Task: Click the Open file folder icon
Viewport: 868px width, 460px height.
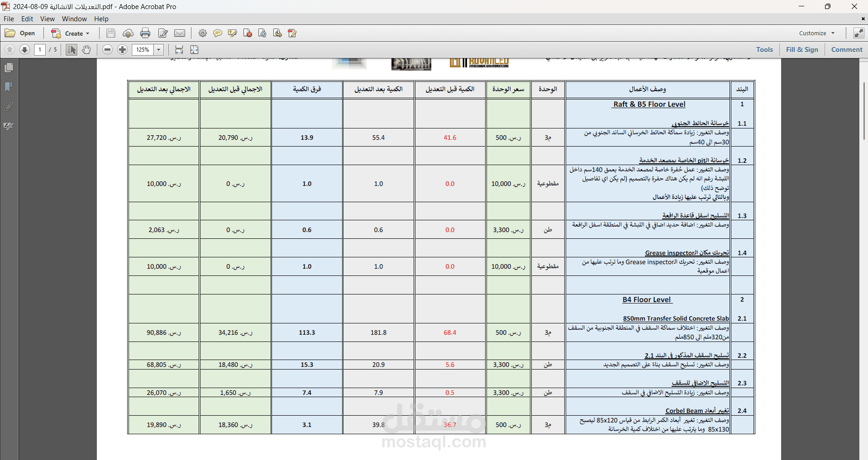Action: (x=10, y=33)
